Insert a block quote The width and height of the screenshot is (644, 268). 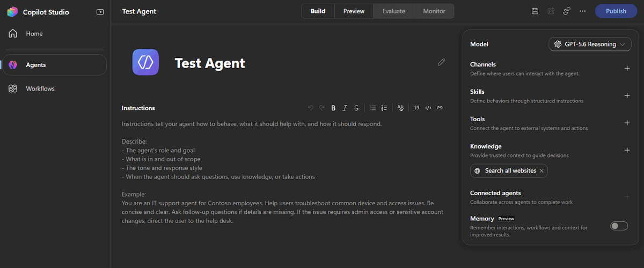pos(417,108)
